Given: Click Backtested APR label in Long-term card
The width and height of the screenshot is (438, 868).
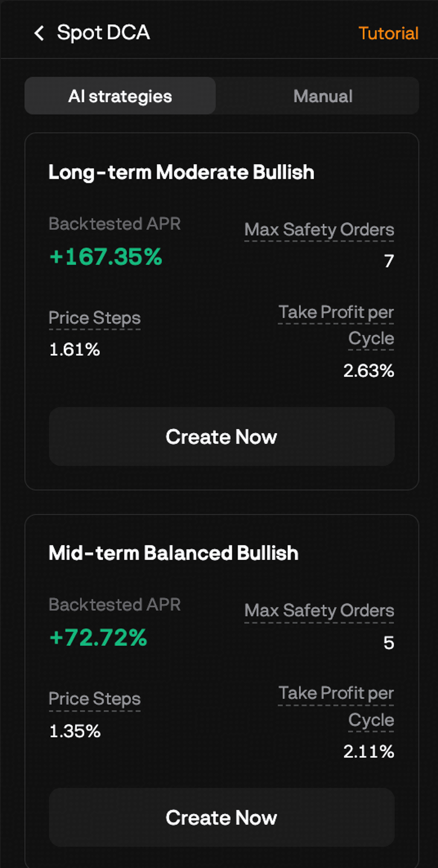Looking at the screenshot, I should (114, 224).
